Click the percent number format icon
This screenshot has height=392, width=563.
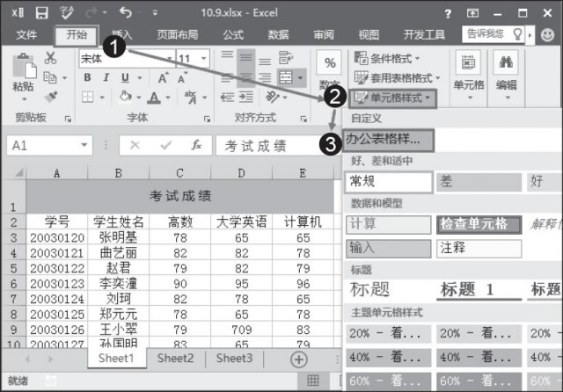pyautogui.click(x=331, y=63)
